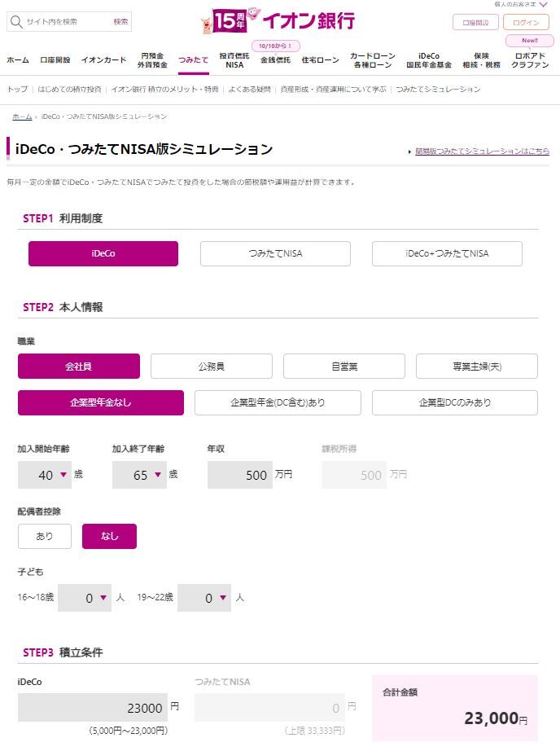Click the iDeCo amount field showing 23000
The height and width of the screenshot is (751, 560).
coord(93,707)
